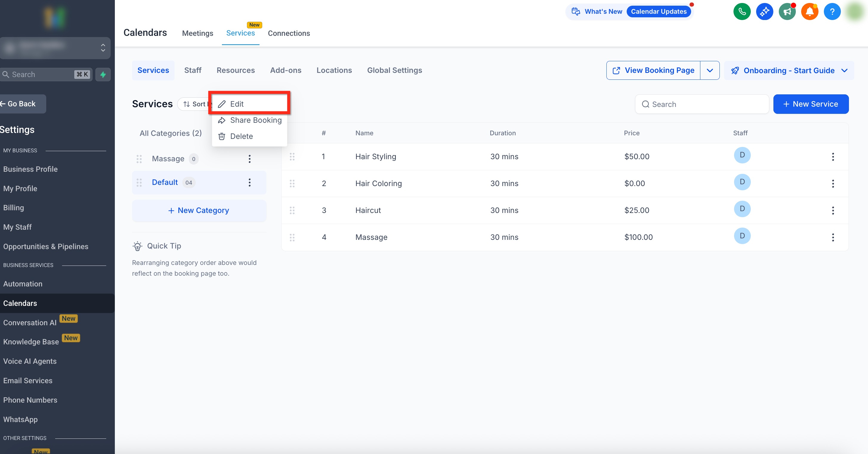The width and height of the screenshot is (868, 454).
Task: Click the green lightning quick-actions icon
Action: pyautogui.click(x=103, y=74)
